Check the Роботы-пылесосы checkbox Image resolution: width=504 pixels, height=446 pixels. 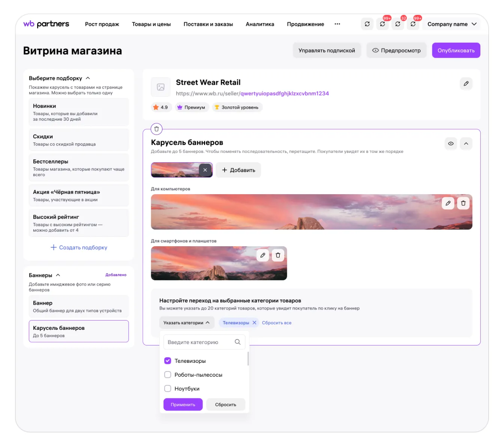168,374
